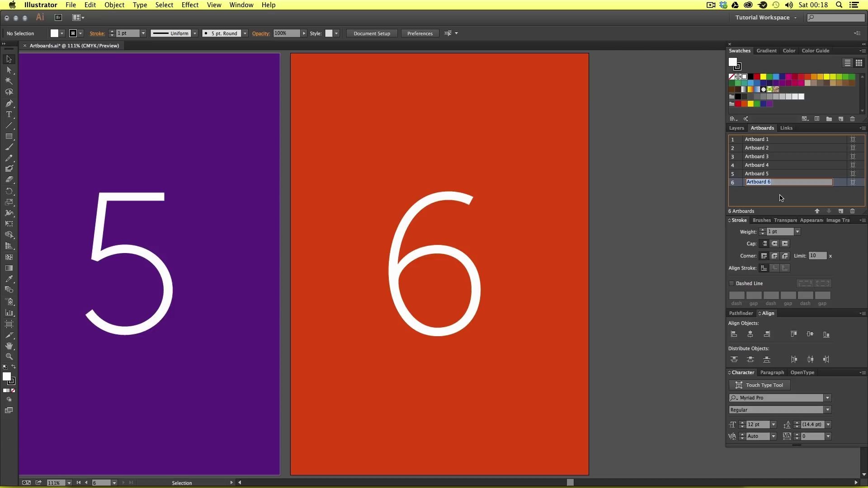
Task: Toggle swatches list view
Action: (847, 63)
